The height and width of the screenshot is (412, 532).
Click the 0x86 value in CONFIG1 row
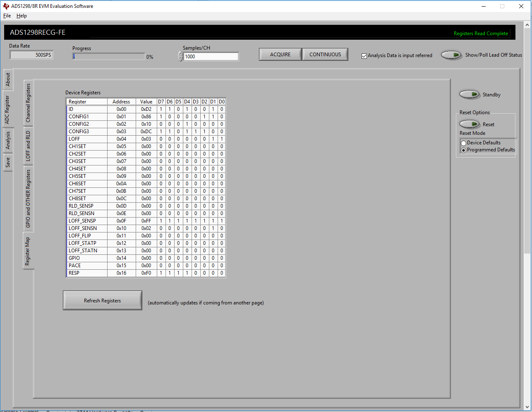point(146,117)
